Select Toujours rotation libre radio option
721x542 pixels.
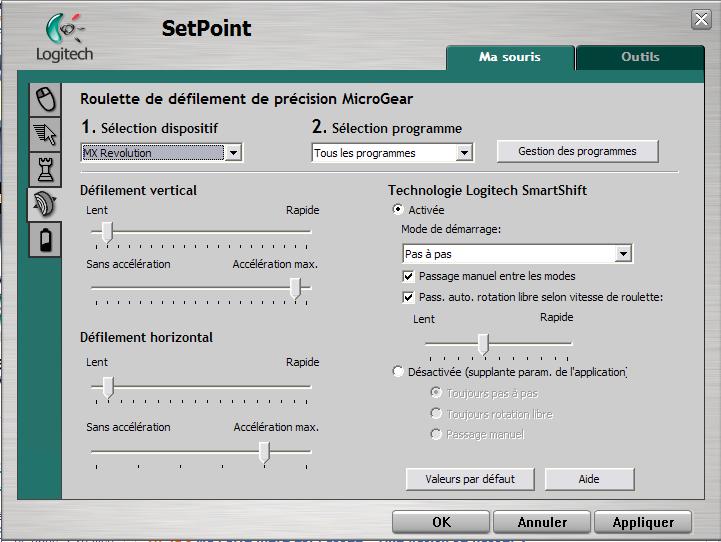pos(436,413)
